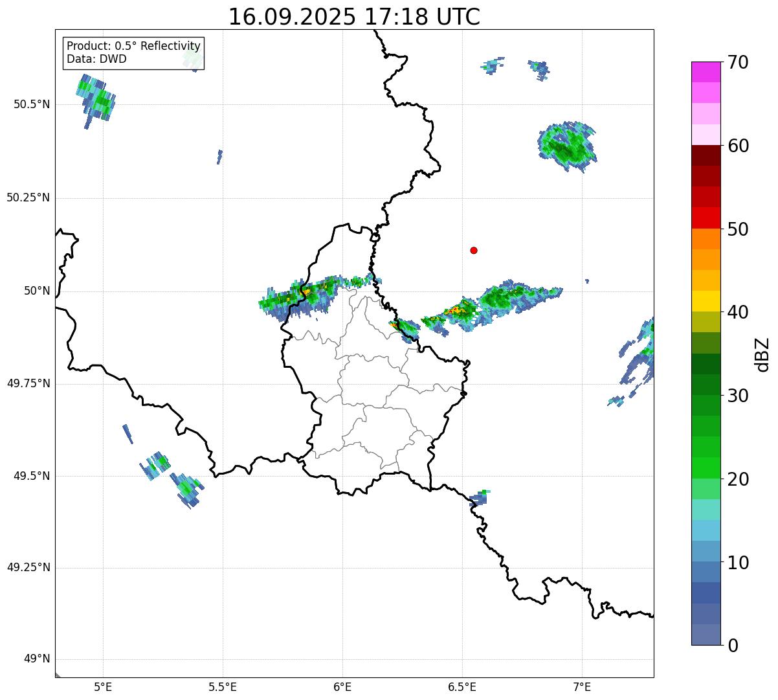Click the colorbar tick label "60"
778x700 pixels.
click(x=738, y=146)
